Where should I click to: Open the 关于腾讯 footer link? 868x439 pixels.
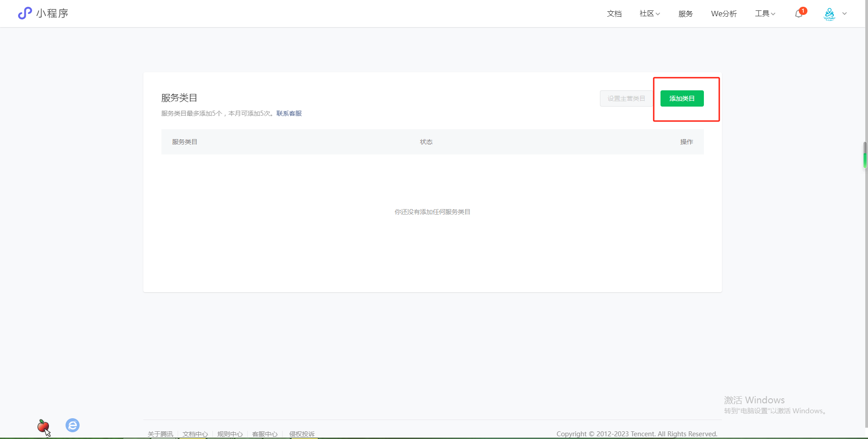coord(160,434)
